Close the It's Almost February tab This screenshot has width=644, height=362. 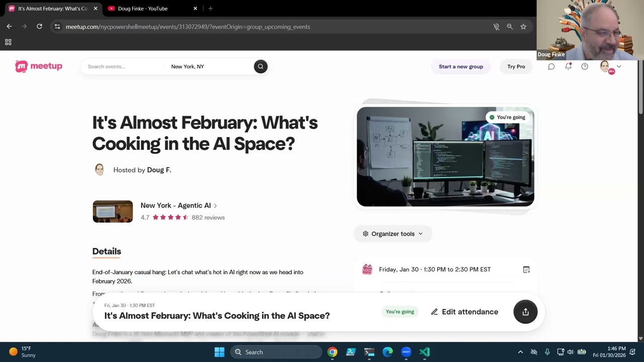tap(95, 9)
